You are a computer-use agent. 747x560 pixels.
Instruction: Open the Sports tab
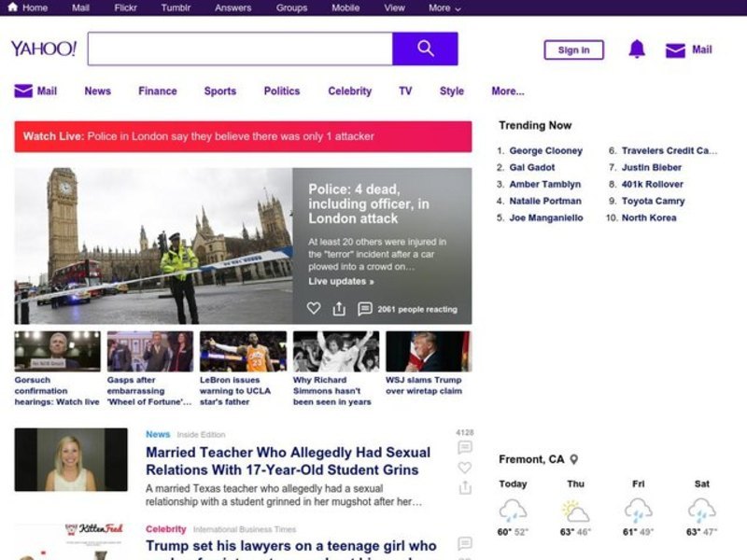(x=219, y=91)
